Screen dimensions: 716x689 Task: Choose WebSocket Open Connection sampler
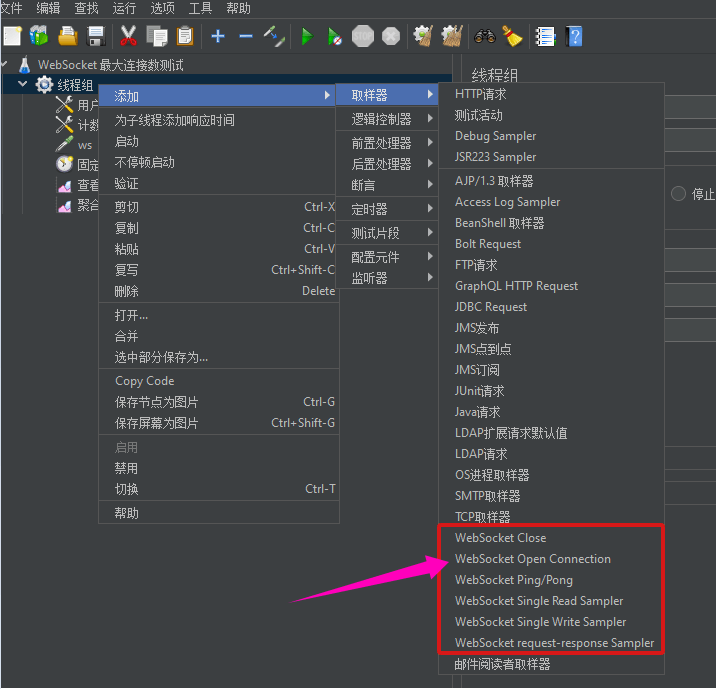coord(532,559)
